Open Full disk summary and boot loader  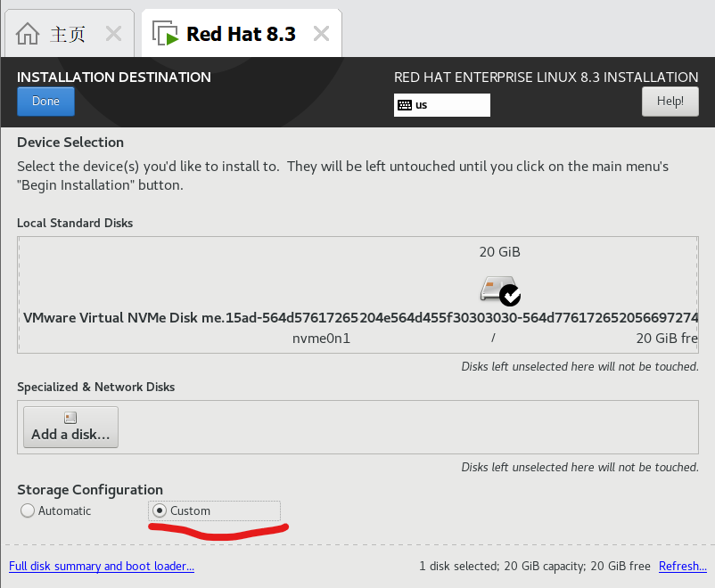point(101,567)
